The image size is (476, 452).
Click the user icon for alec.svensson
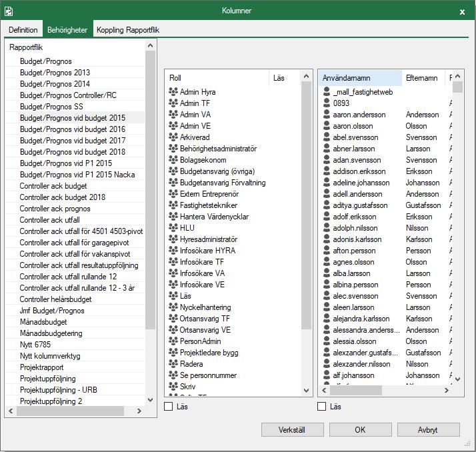(x=327, y=296)
